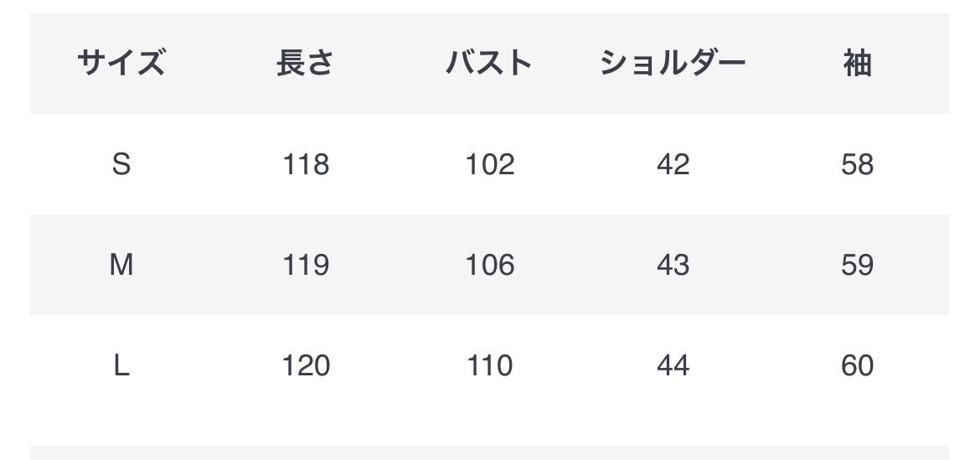
Task: Click the sleeve value 58
Action: [x=858, y=164]
